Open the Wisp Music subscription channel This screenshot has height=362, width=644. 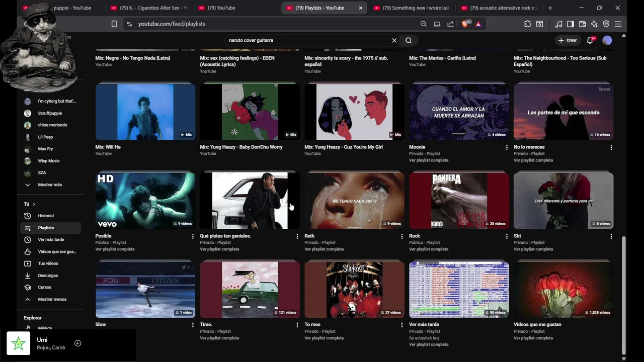(x=49, y=161)
